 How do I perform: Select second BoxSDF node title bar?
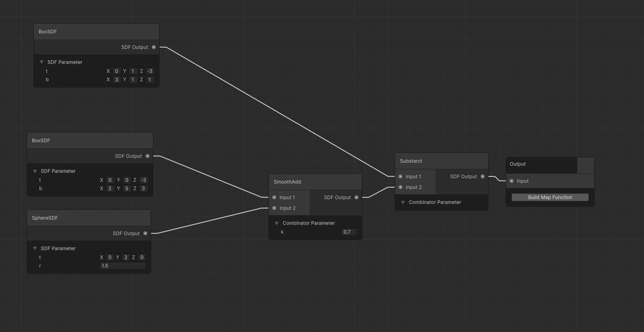click(x=90, y=141)
